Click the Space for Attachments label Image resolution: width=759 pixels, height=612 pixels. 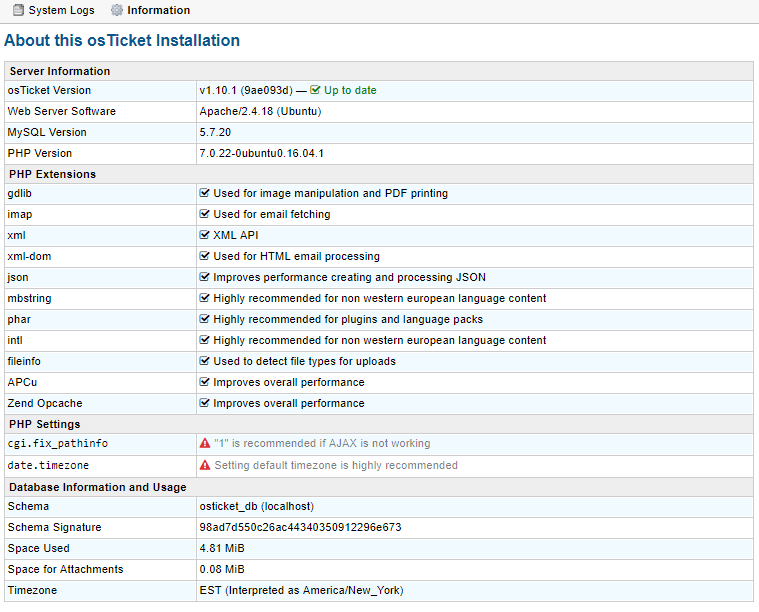click(65, 569)
